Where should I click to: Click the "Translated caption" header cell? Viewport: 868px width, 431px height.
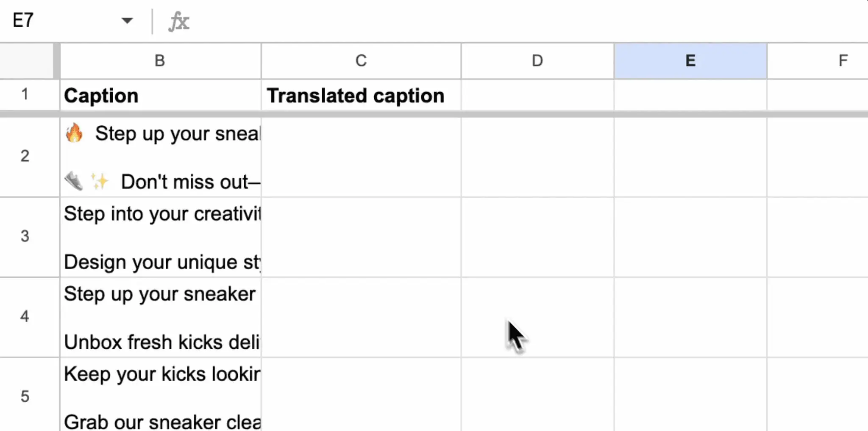point(361,96)
